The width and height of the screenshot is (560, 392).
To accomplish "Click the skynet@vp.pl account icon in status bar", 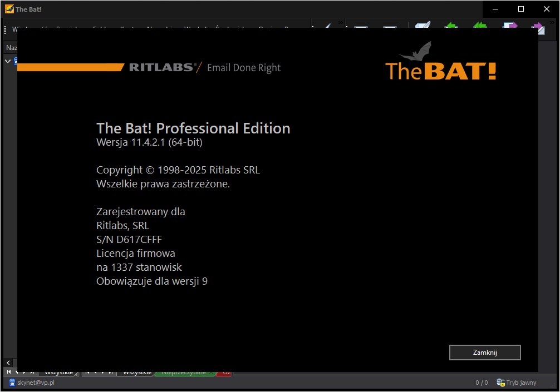I will pos(12,383).
